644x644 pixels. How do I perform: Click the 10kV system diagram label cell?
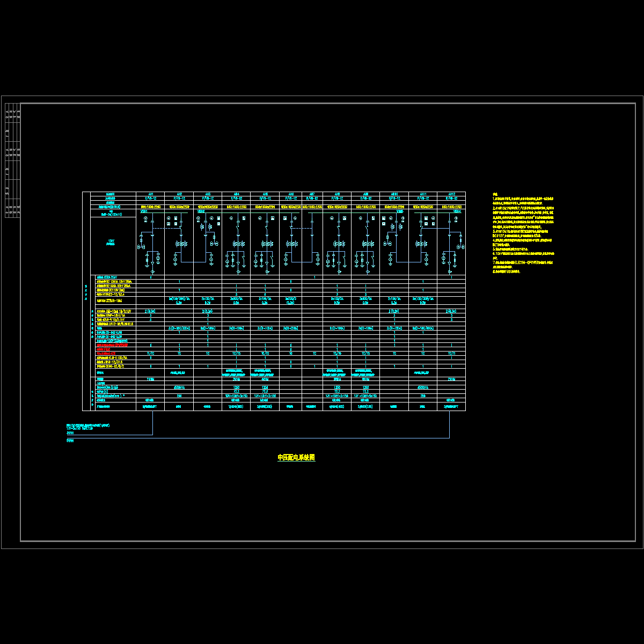coord(112,243)
